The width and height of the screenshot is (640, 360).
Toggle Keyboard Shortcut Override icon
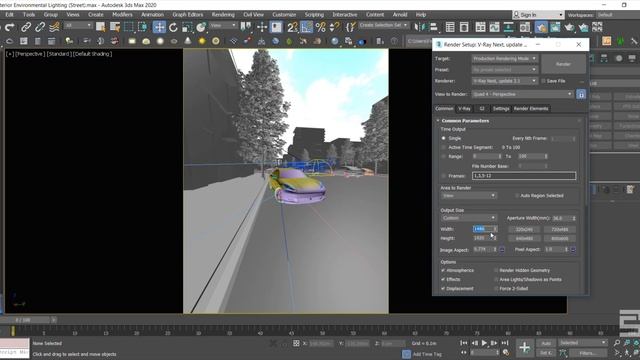coord(276,27)
